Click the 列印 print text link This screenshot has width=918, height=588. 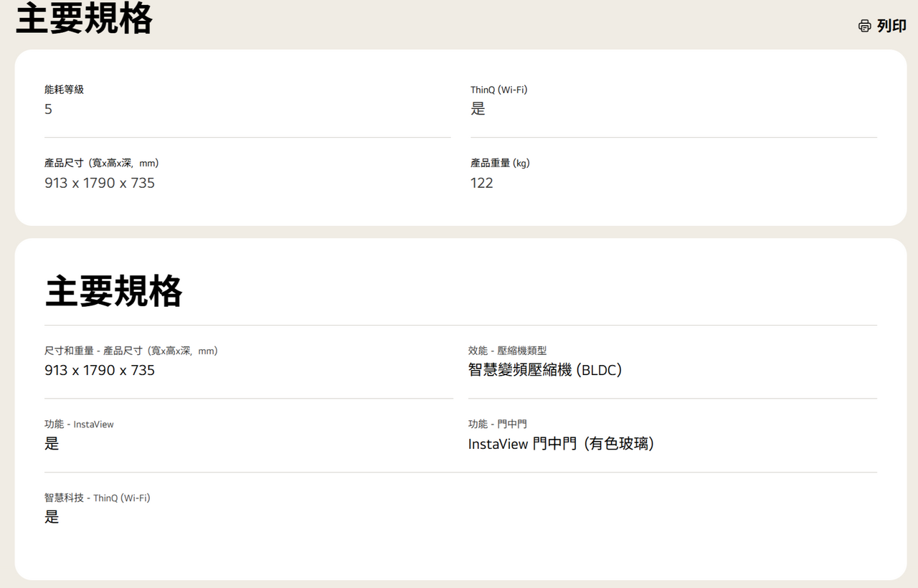[891, 26]
